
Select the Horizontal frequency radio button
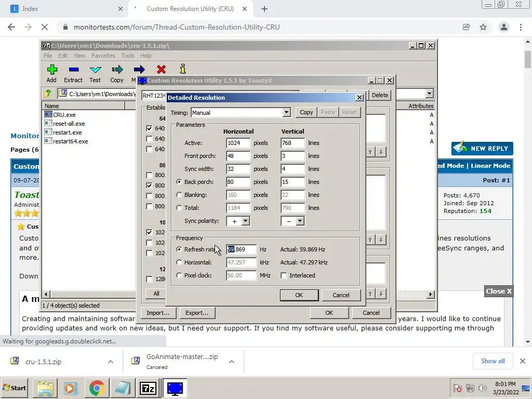[179, 262]
